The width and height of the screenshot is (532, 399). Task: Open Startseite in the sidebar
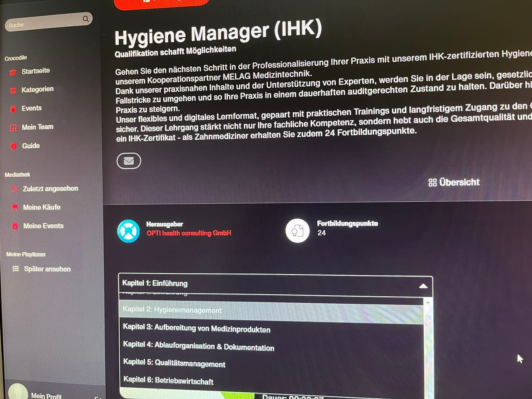[x=35, y=71]
